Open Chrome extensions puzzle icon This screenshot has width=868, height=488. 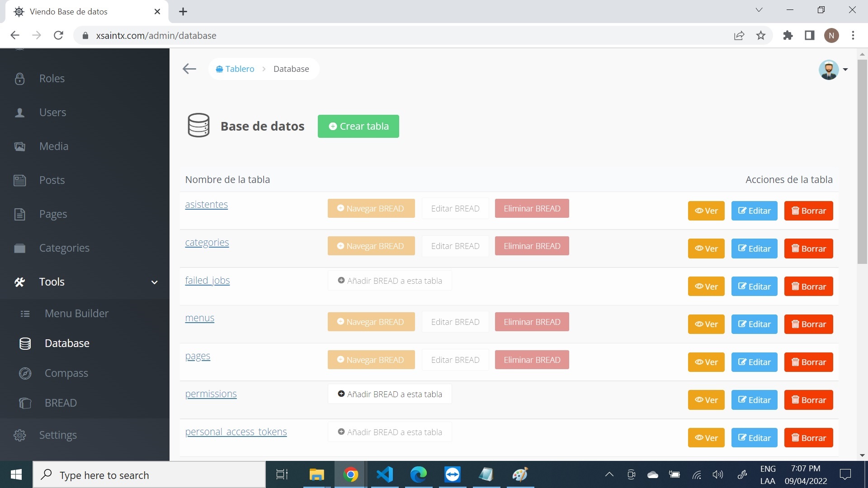click(788, 35)
